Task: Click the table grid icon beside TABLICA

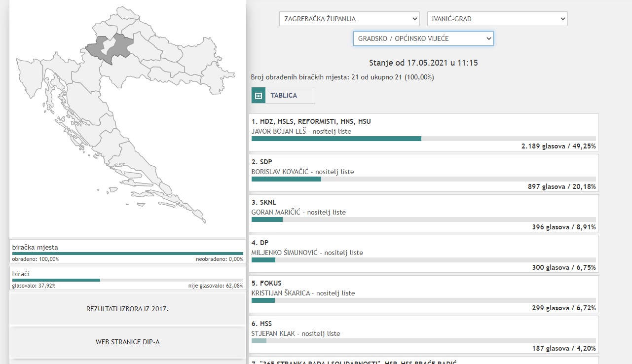Action: click(x=259, y=95)
